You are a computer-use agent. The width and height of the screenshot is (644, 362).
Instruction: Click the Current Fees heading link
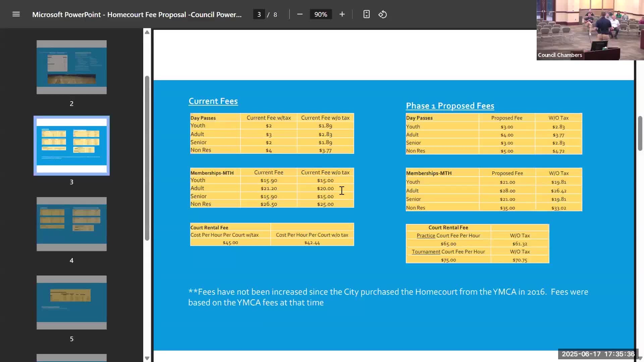(213, 101)
